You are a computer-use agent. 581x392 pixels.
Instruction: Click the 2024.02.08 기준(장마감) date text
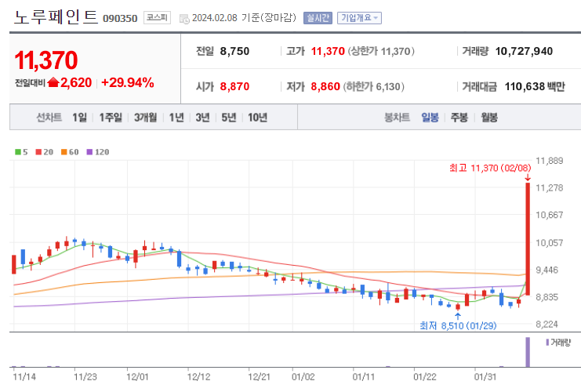244,18
